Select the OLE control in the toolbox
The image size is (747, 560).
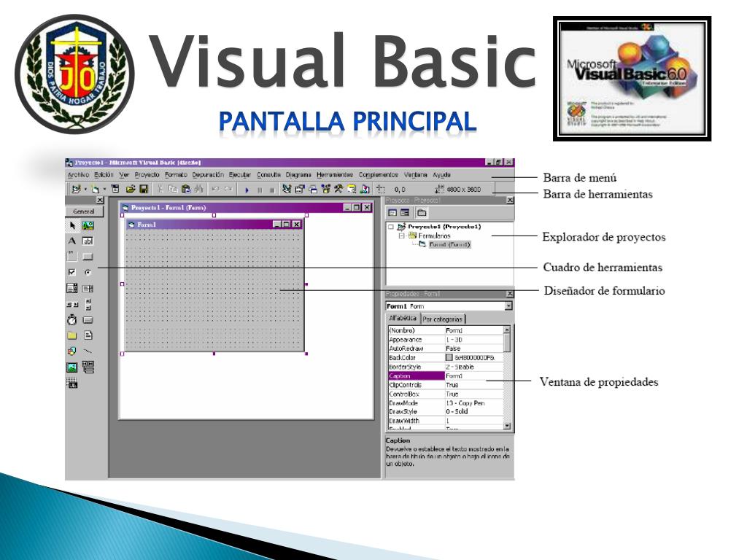coord(72,383)
